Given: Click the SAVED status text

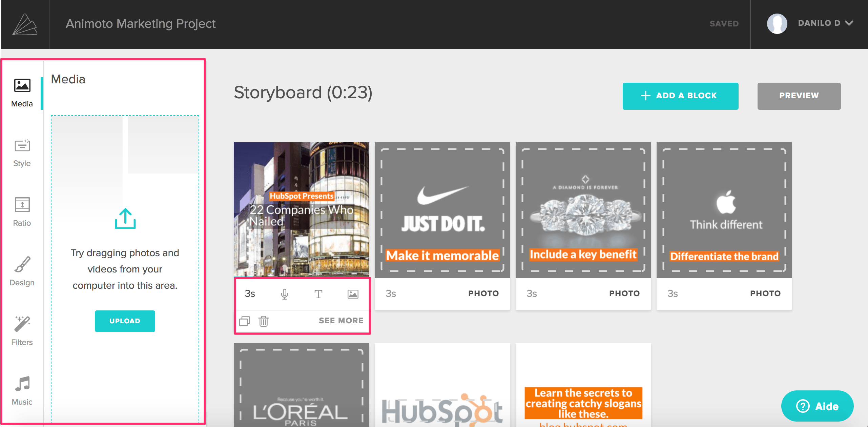Looking at the screenshot, I should (724, 24).
